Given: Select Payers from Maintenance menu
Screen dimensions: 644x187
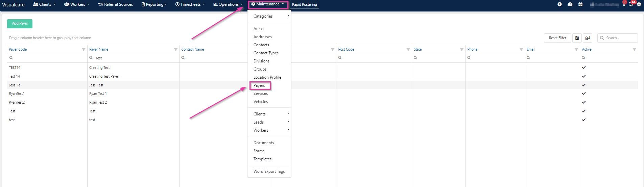Looking at the screenshot, I should click(x=259, y=85).
